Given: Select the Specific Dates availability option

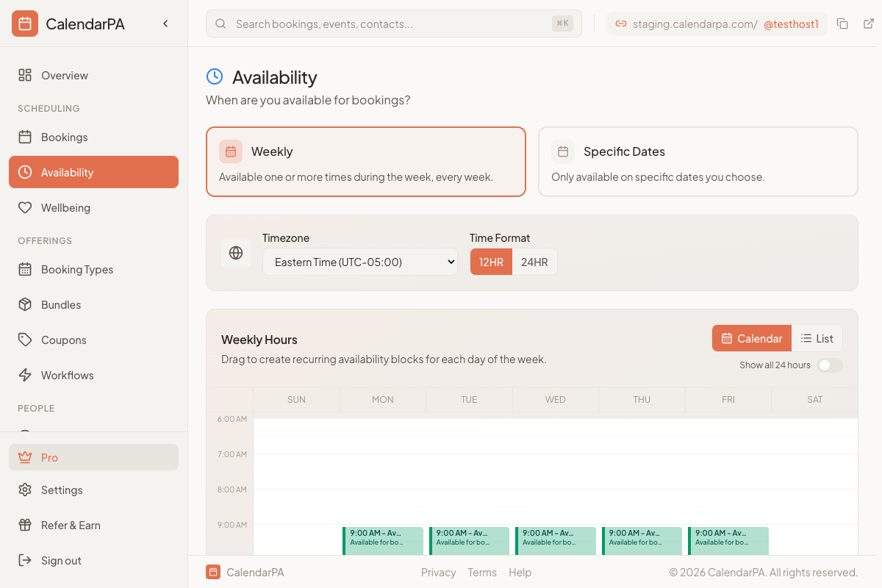Looking at the screenshot, I should (x=698, y=161).
